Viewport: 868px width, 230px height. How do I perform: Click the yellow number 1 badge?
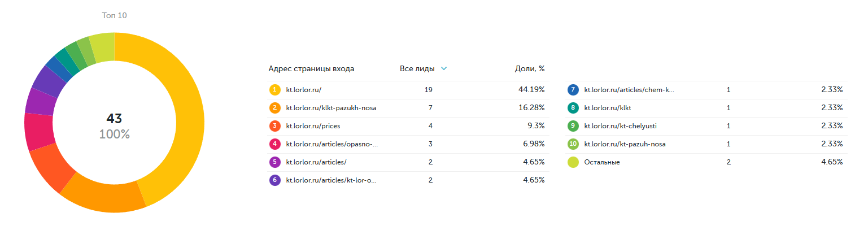click(x=275, y=90)
